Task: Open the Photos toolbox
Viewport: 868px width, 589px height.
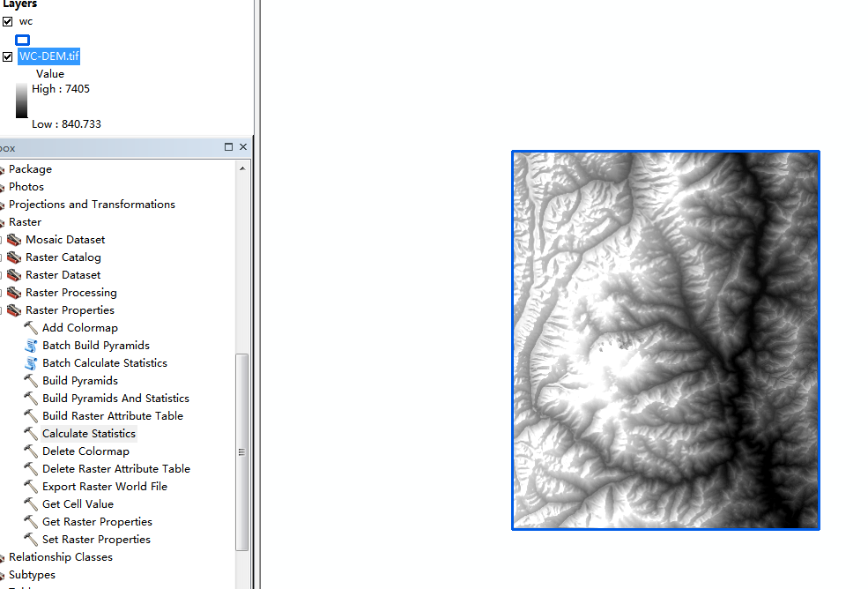Action: 26,187
